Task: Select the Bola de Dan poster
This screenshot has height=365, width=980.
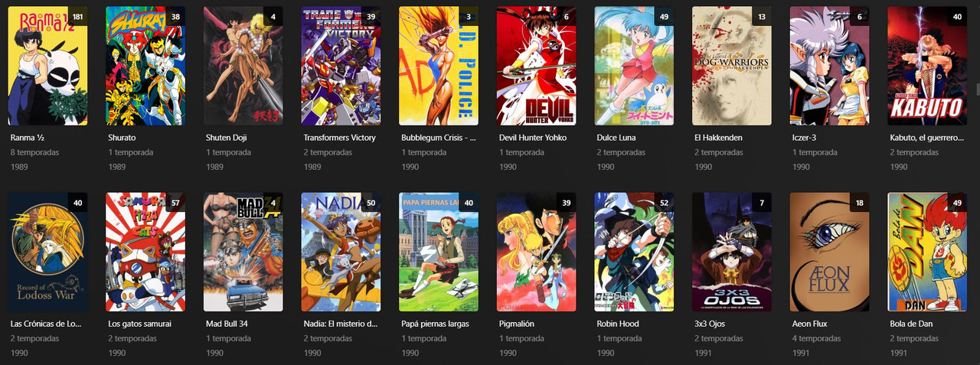Action: (x=927, y=252)
